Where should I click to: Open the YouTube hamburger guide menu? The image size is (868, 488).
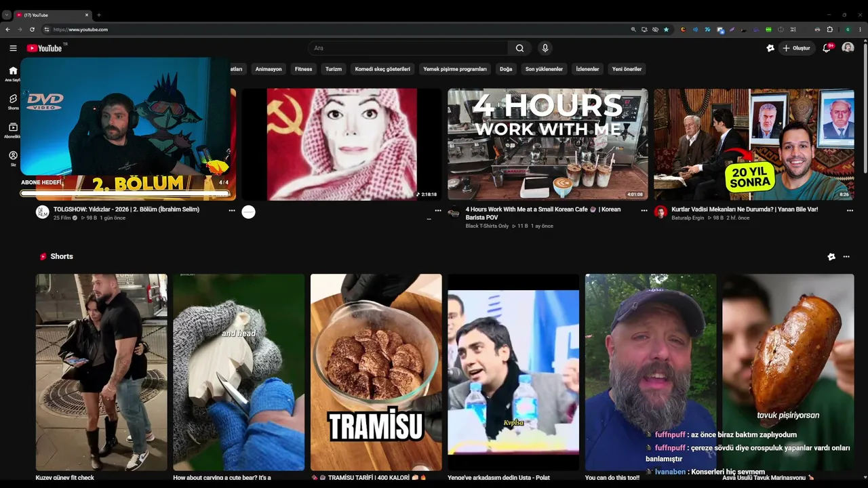(x=13, y=48)
